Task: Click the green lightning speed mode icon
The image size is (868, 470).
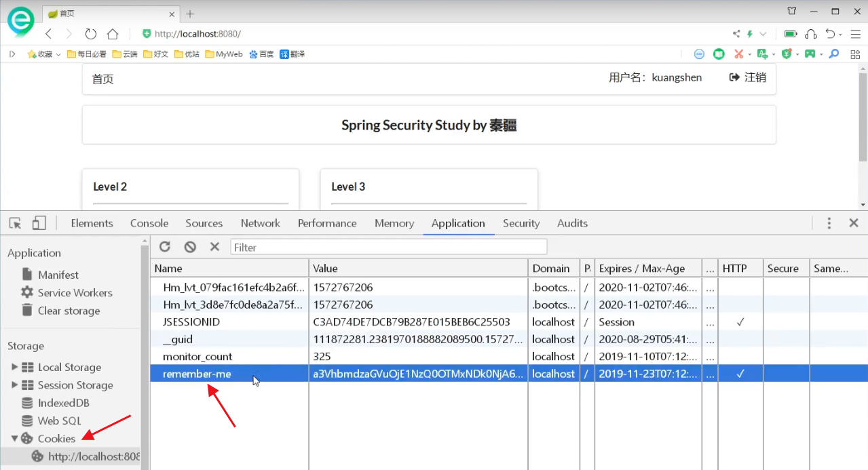Action: (750, 34)
